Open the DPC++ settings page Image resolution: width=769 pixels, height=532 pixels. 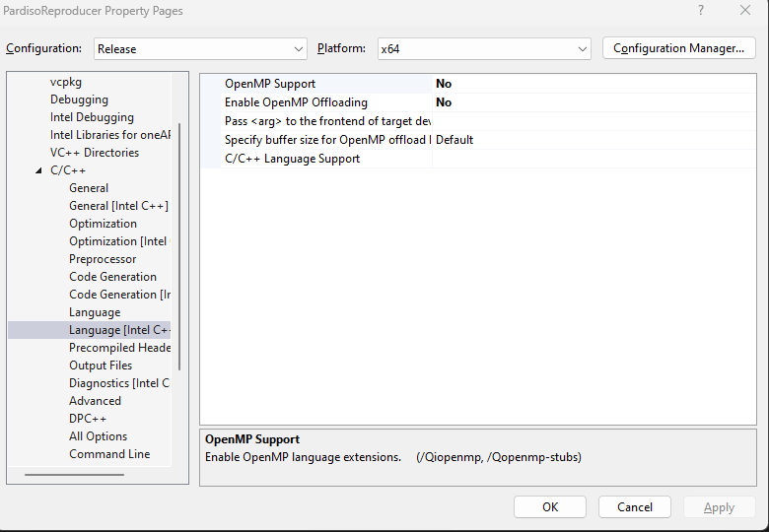click(87, 419)
